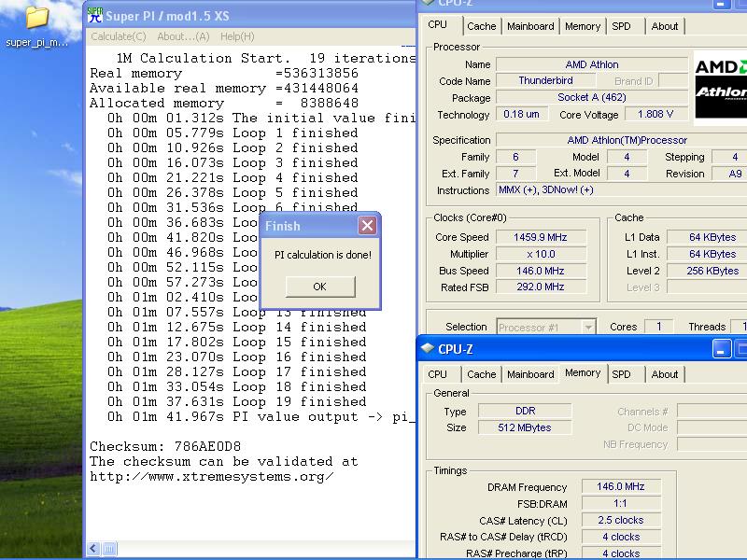Open the Calculate(C) menu

pyautogui.click(x=119, y=36)
